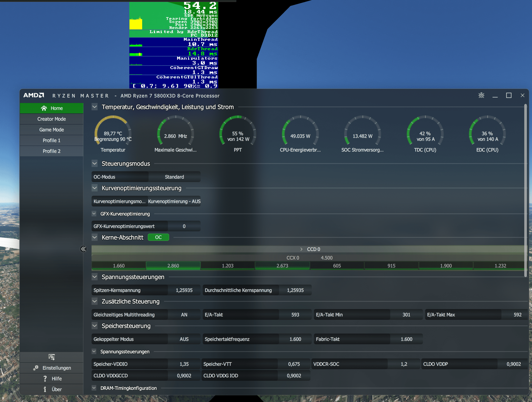Toggle Gekoppelter Modus AUS value
532x402 pixels.
[x=184, y=339]
